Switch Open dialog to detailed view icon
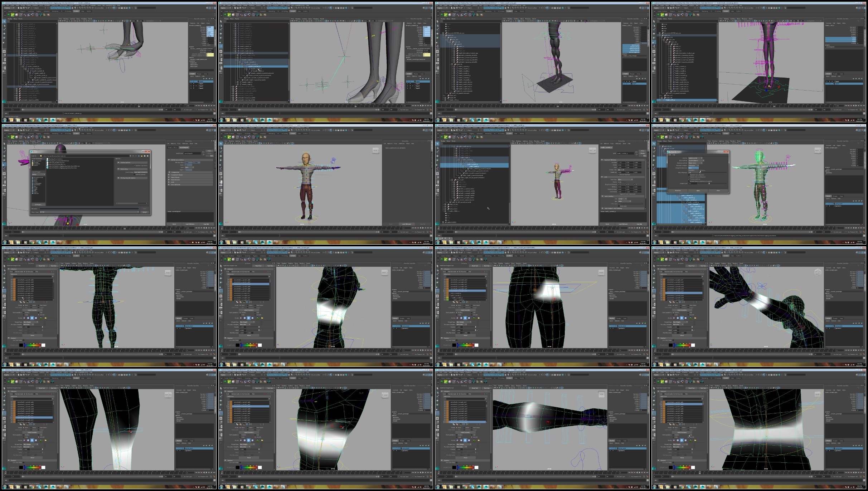Viewport: 868px width, 491px height. click(147, 156)
